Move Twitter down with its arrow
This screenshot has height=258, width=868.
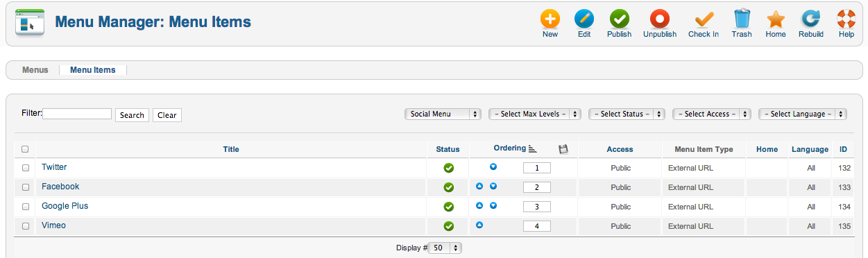click(493, 166)
